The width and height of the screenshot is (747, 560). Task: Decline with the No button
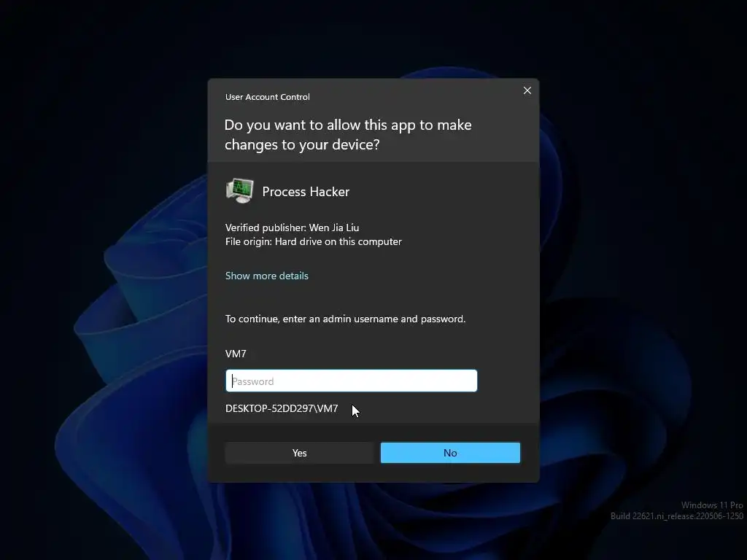tap(450, 453)
